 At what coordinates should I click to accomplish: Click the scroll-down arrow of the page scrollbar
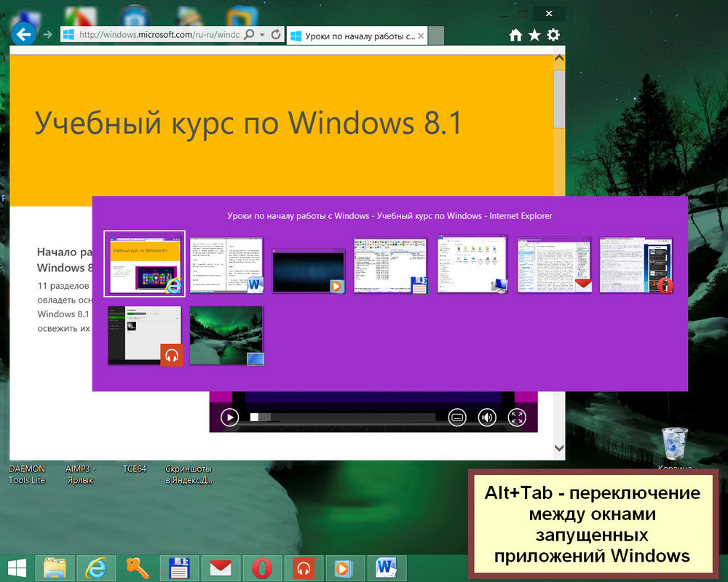point(559,448)
